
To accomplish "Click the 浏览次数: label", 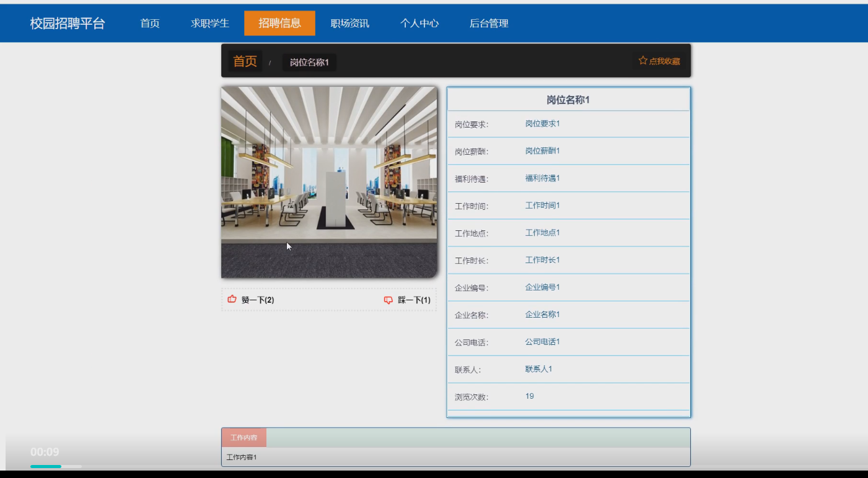I will (x=471, y=398).
